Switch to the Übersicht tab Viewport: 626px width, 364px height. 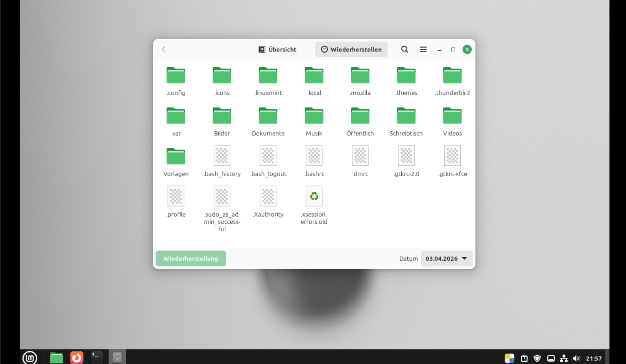point(277,50)
